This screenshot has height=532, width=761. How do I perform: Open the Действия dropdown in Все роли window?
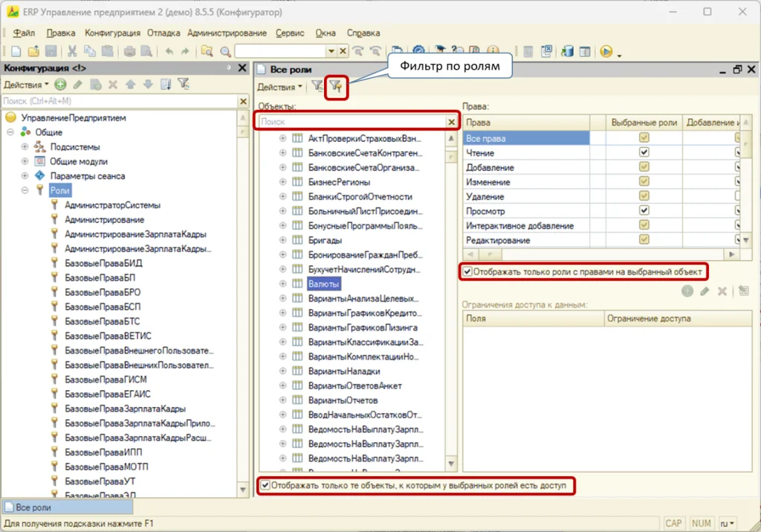pos(279,87)
